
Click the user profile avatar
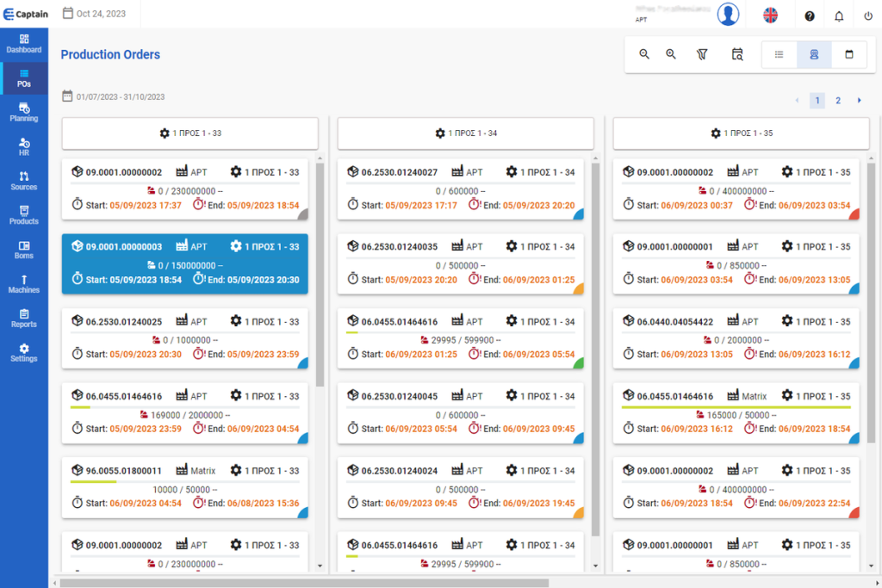(x=729, y=15)
